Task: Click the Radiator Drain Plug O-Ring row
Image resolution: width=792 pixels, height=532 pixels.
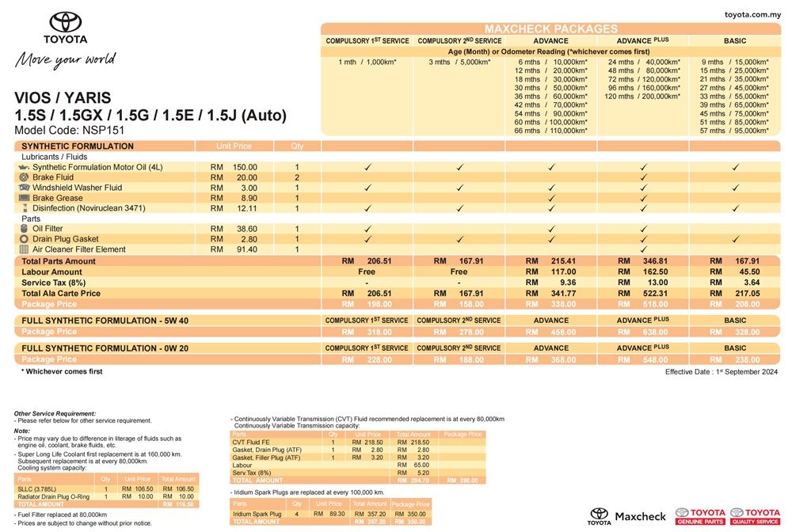Action: (107, 496)
